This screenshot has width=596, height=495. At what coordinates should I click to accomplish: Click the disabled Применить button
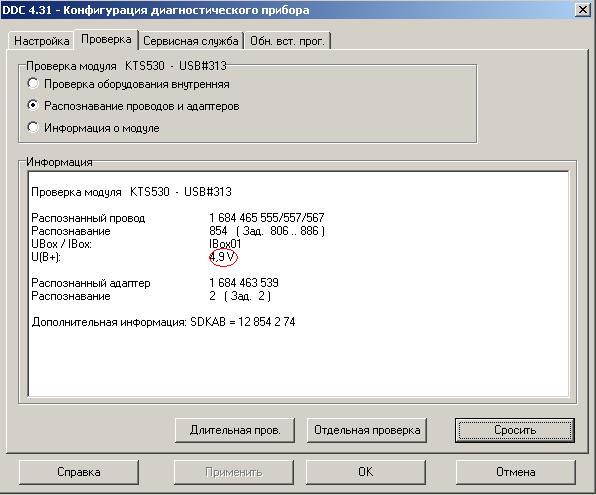click(234, 472)
